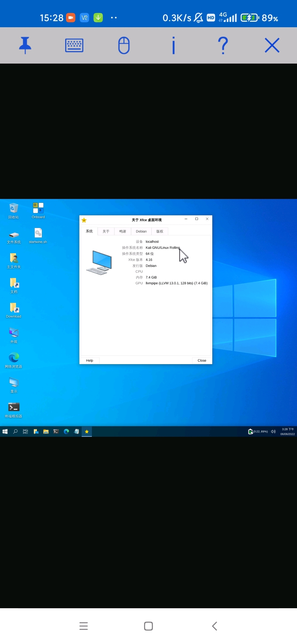Click the Help button in dialog
The image size is (297, 644).
[89, 361]
